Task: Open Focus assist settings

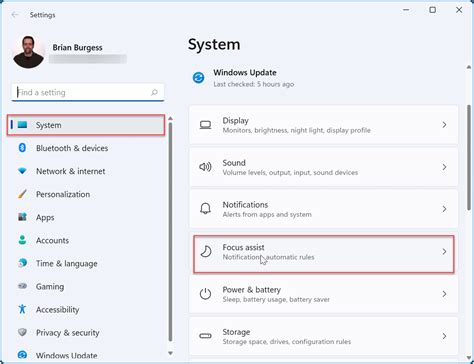Action: (x=323, y=254)
